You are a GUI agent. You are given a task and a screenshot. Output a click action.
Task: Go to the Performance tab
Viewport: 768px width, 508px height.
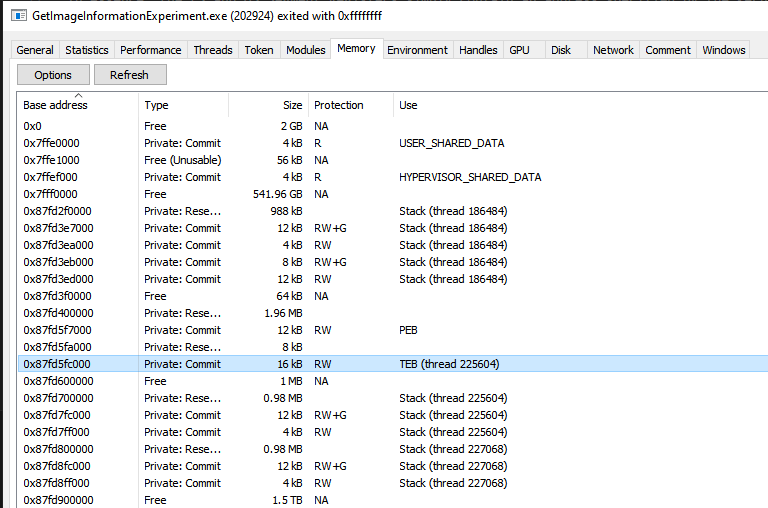pyautogui.click(x=150, y=50)
